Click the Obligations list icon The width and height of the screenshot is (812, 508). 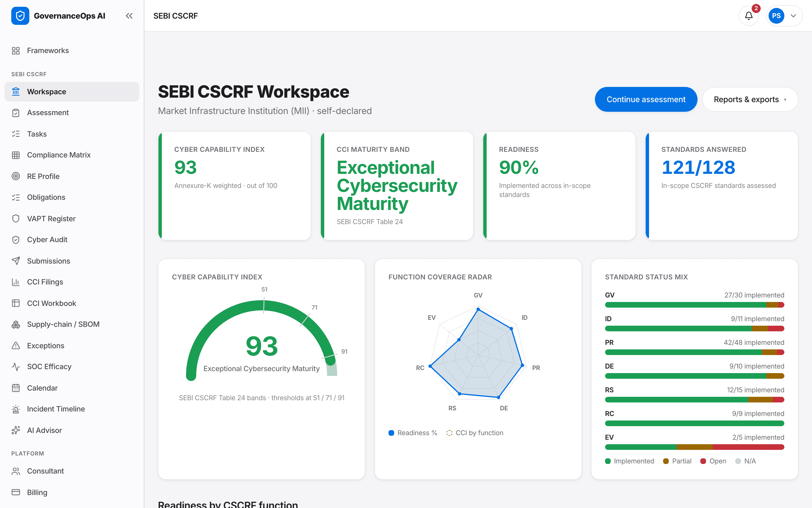(16, 197)
